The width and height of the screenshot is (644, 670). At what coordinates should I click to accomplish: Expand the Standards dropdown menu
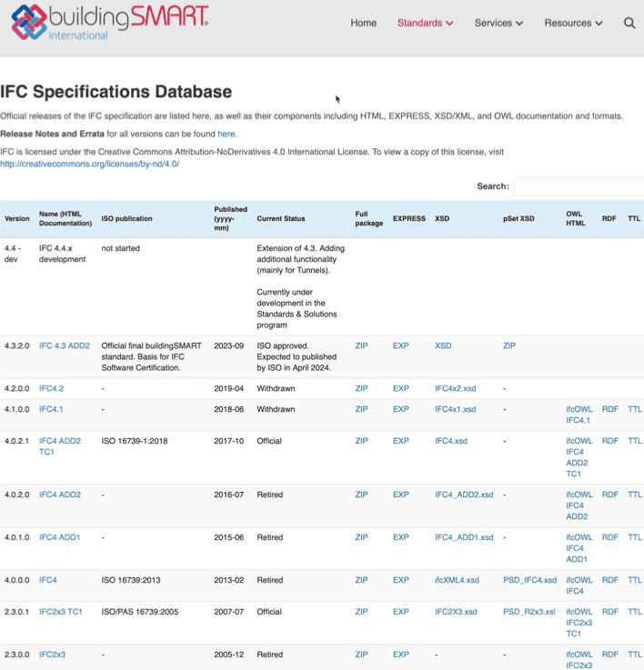[425, 23]
